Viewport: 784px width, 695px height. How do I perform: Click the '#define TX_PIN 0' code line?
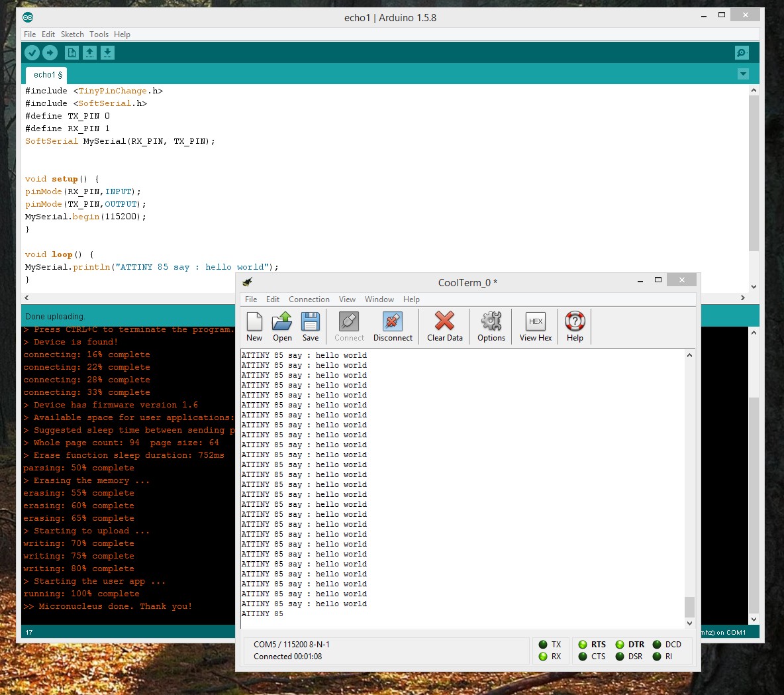click(68, 116)
